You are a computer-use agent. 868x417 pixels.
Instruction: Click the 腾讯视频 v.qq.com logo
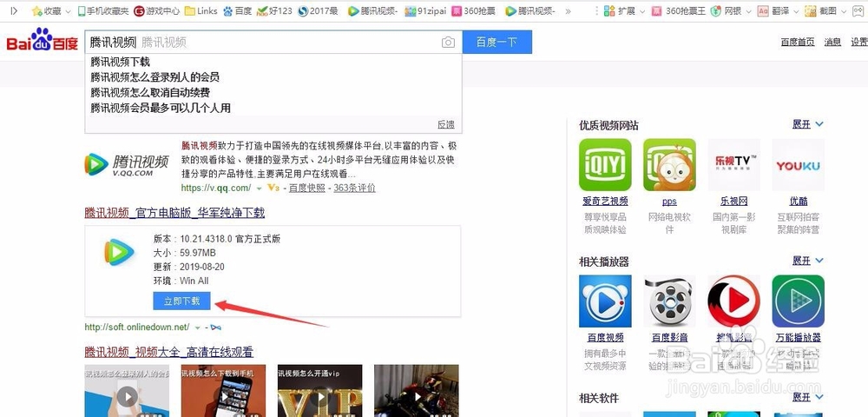point(127,165)
